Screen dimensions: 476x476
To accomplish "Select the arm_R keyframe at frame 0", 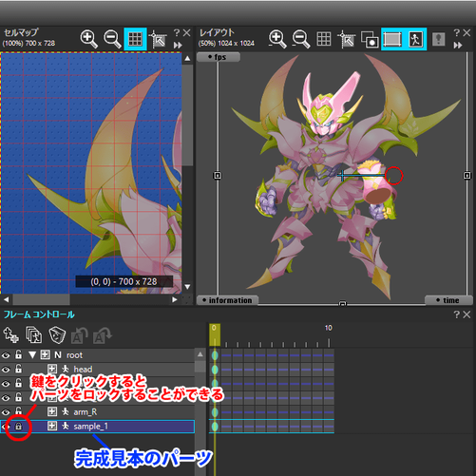I will point(215,412).
